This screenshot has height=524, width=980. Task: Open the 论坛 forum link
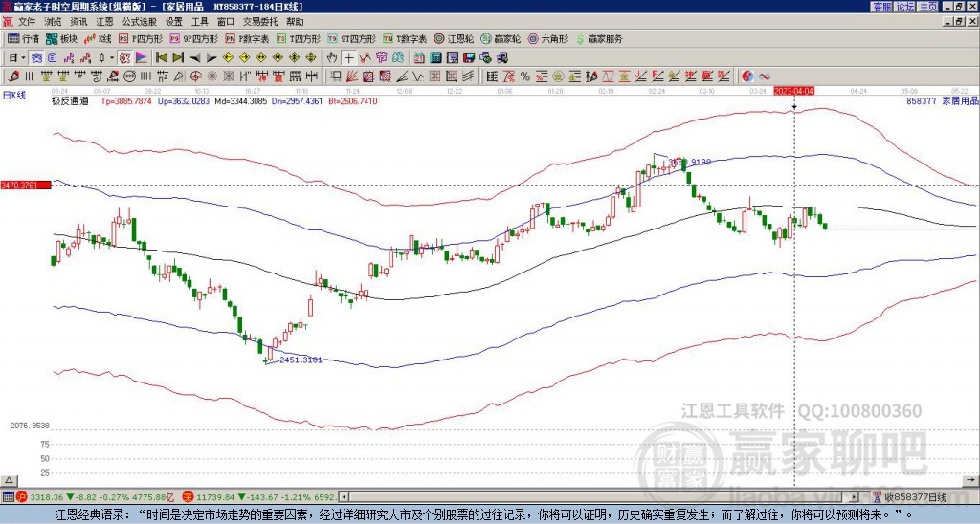(x=904, y=7)
